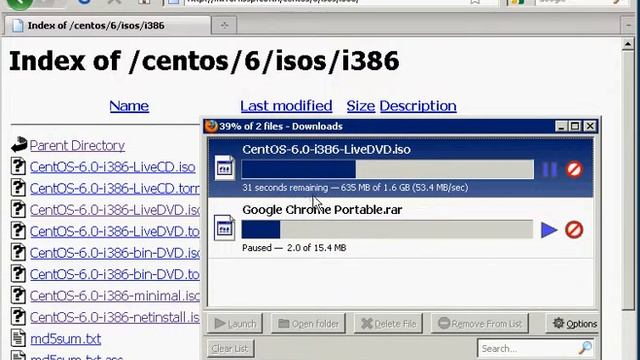Image resolution: width=640 pixels, height=360 pixels.
Task: Maximize the Downloads window
Action: pos(575,126)
